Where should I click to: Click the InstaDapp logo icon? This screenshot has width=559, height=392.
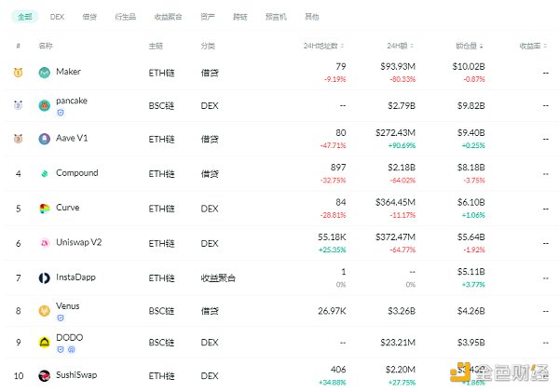(44, 277)
